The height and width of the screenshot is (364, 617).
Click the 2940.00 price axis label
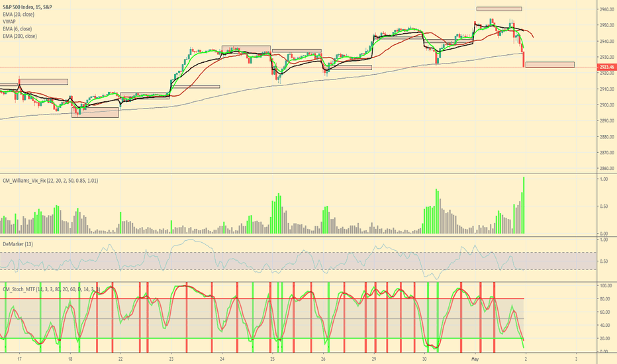(x=607, y=41)
